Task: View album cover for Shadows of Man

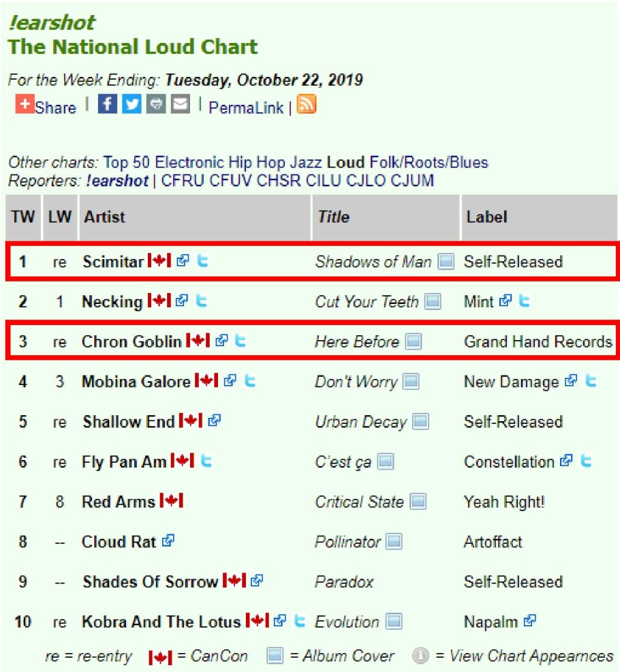Action: pyautogui.click(x=446, y=262)
